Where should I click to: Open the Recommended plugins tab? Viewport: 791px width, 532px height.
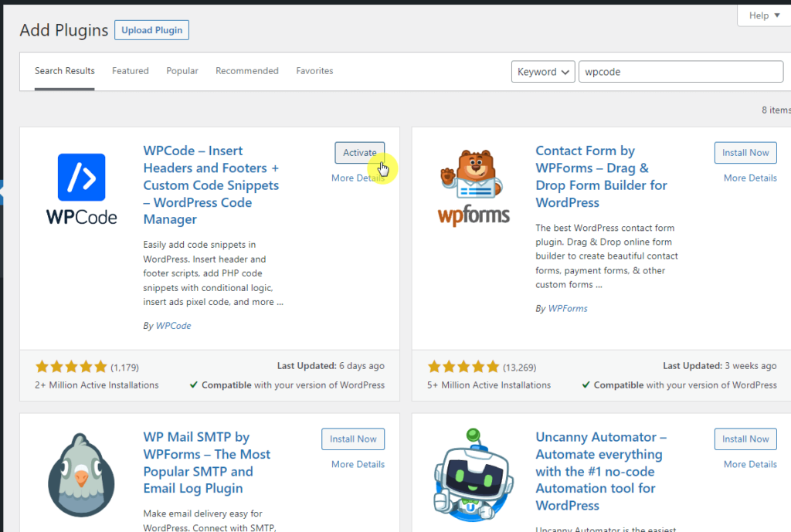pyautogui.click(x=246, y=71)
